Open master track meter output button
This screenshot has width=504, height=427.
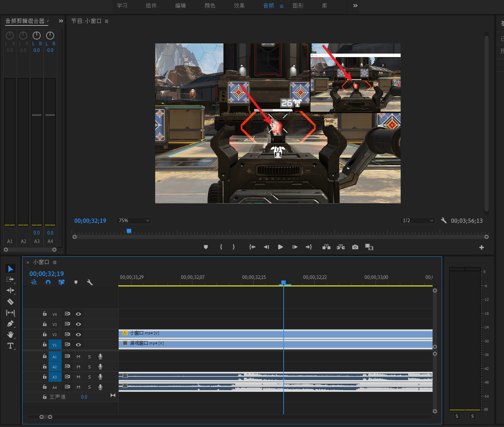tap(113, 395)
